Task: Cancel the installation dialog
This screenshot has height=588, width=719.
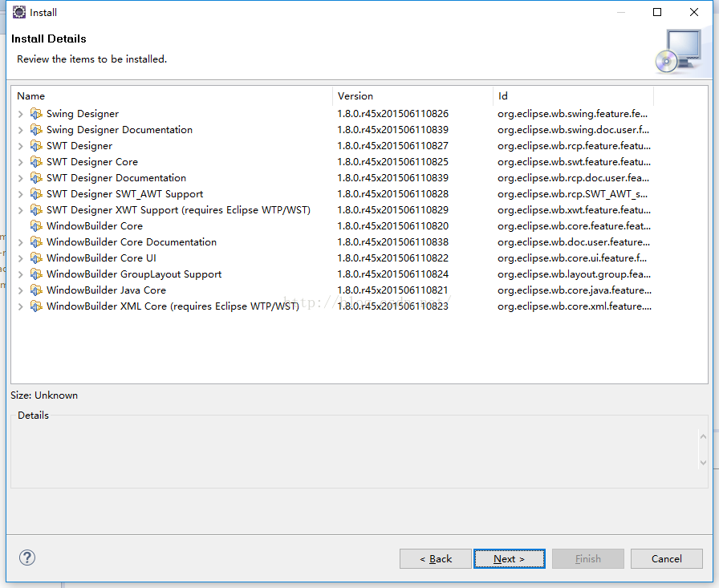Action: (x=666, y=558)
